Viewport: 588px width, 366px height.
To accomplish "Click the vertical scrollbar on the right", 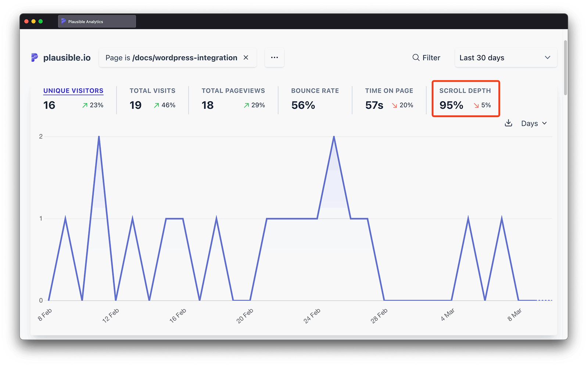I will pyautogui.click(x=565, y=68).
